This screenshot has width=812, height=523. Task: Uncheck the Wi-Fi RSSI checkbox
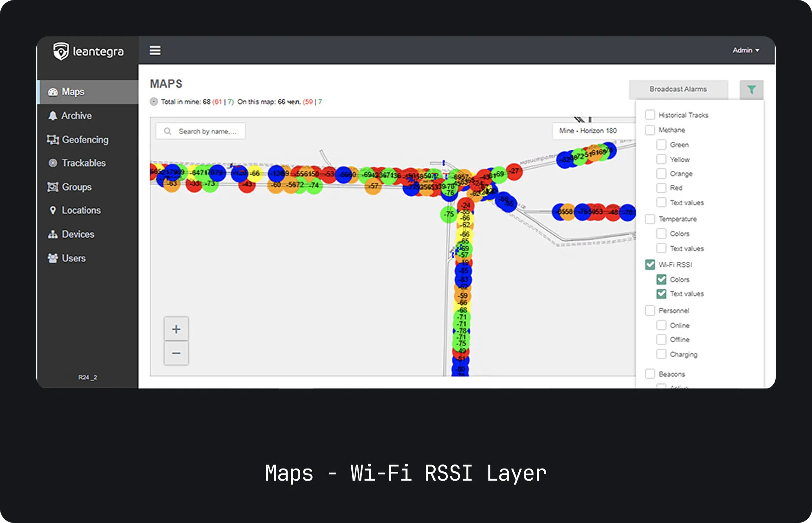coord(650,265)
